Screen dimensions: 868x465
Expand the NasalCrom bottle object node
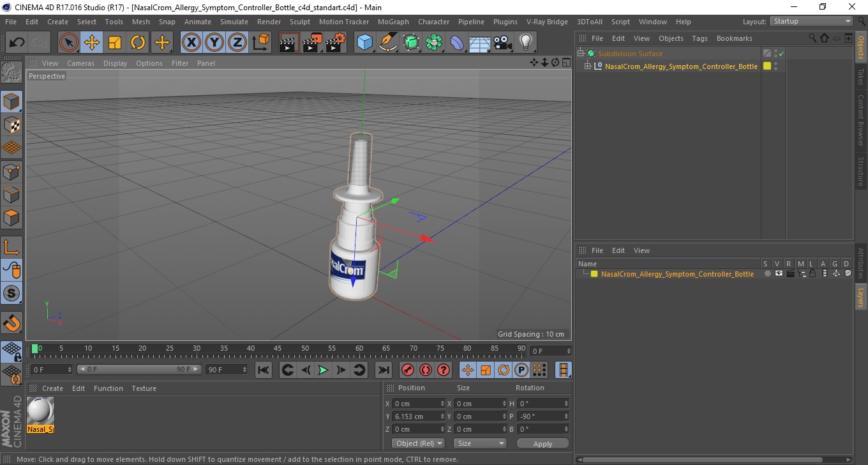tap(588, 66)
